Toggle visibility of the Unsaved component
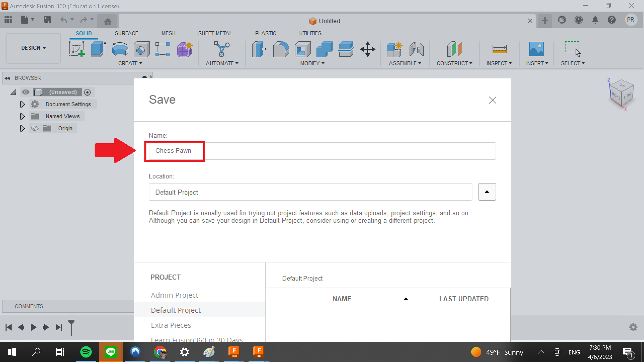644x362 pixels. (25, 92)
